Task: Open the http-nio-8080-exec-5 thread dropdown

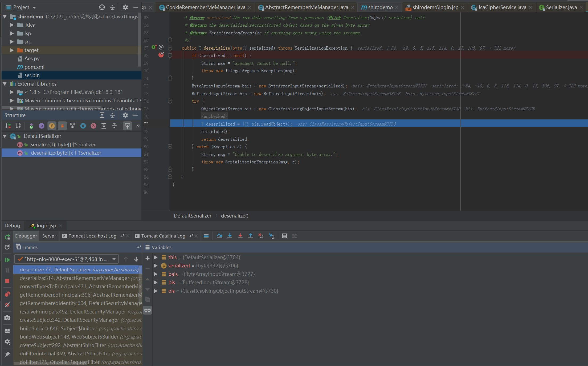Action: [x=114, y=259]
